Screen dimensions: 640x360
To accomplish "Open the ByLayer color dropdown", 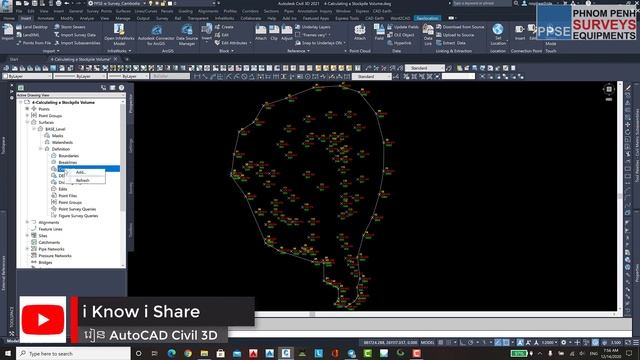I will [27, 76].
